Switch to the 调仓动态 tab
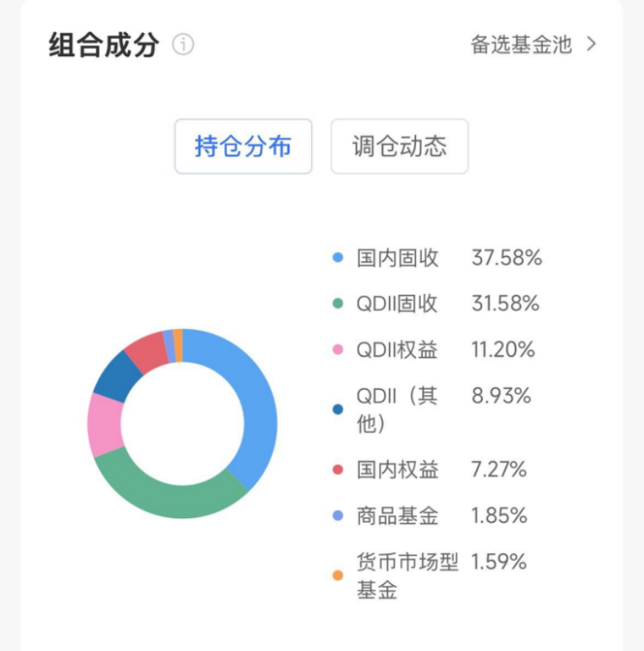 point(400,146)
